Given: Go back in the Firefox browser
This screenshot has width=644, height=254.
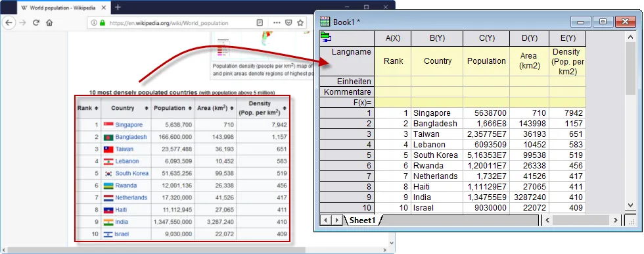Looking at the screenshot, I should click(9, 22).
